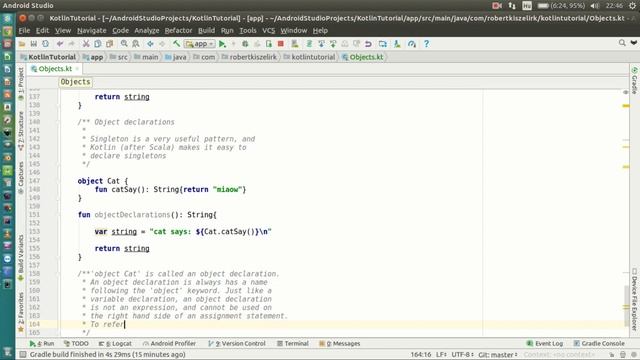
Task: Click KotlinTutorial breadcrumb
Action: [x=48, y=57]
